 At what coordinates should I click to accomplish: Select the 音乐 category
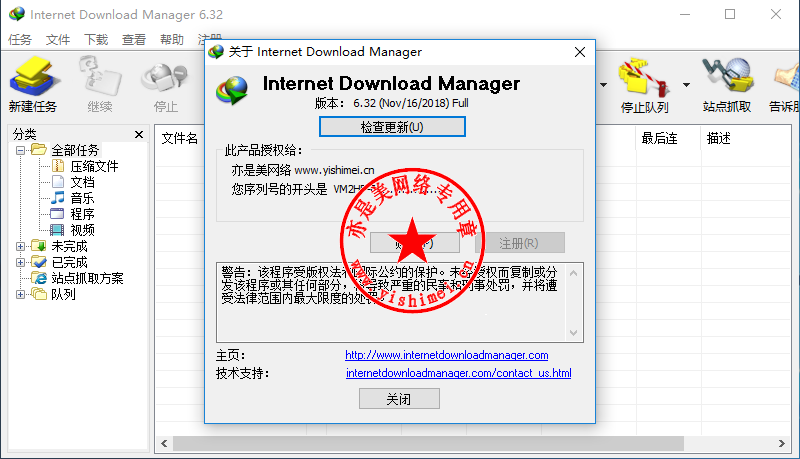82,198
